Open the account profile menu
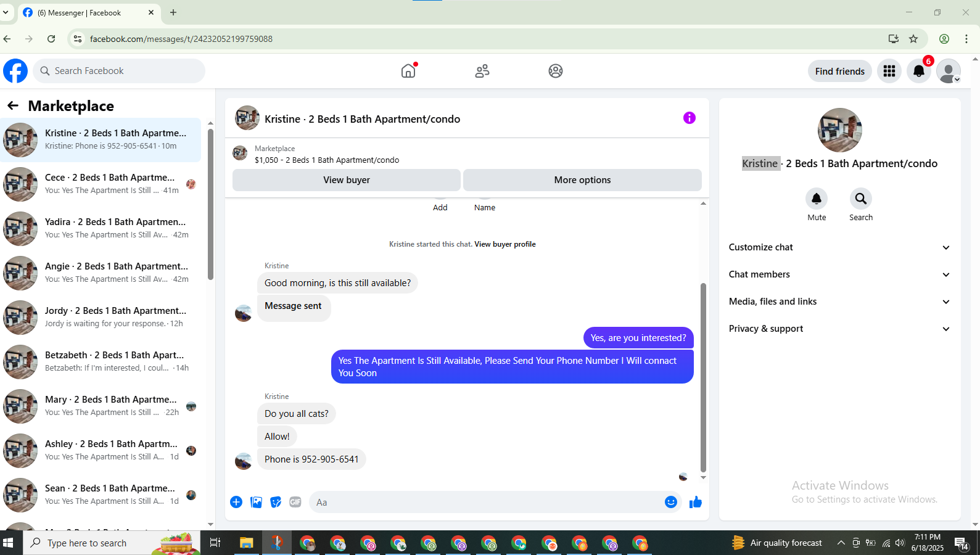The height and width of the screenshot is (555, 980). tap(949, 71)
